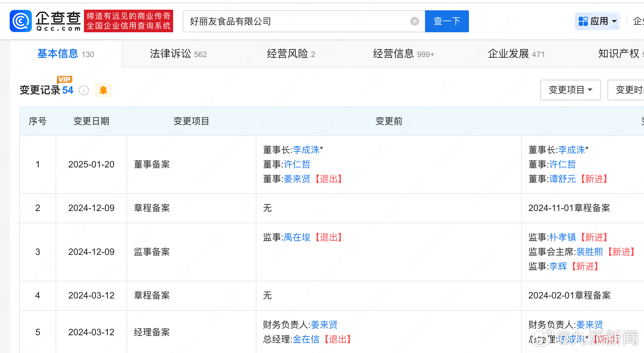Open 裴胜熙 link under 监事会主席
The image size is (644, 353).
point(589,252)
